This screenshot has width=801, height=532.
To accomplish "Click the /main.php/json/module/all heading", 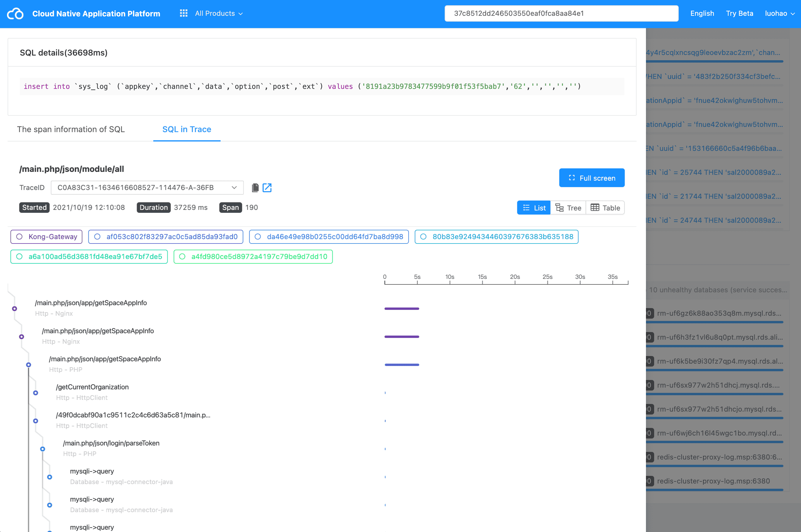I will [x=72, y=169].
